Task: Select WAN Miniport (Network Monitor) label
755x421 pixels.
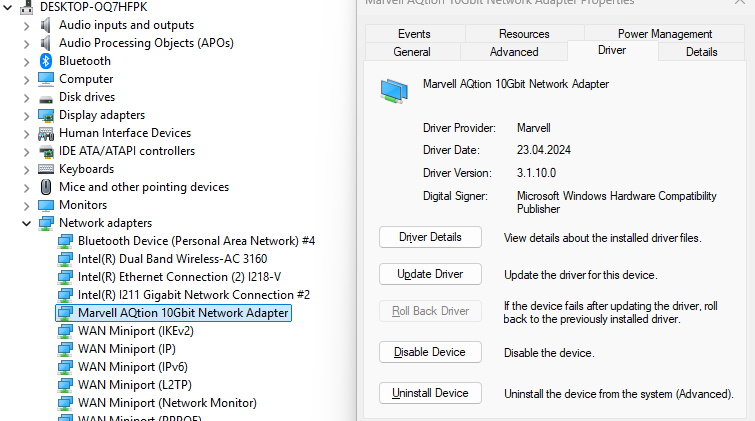Action: point(167,403)
